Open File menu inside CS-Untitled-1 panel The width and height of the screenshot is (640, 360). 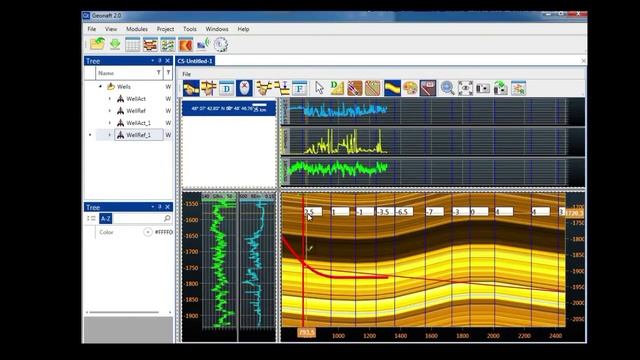[x=186, y=74]
